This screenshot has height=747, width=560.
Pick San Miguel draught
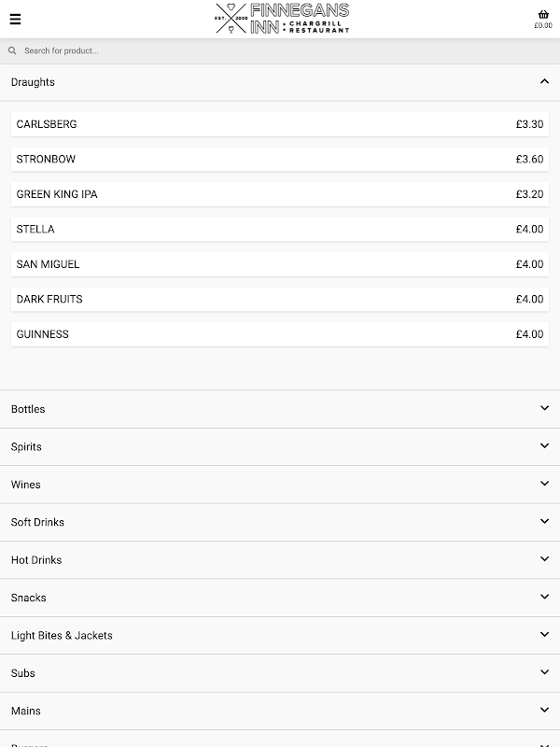[280, 264]
